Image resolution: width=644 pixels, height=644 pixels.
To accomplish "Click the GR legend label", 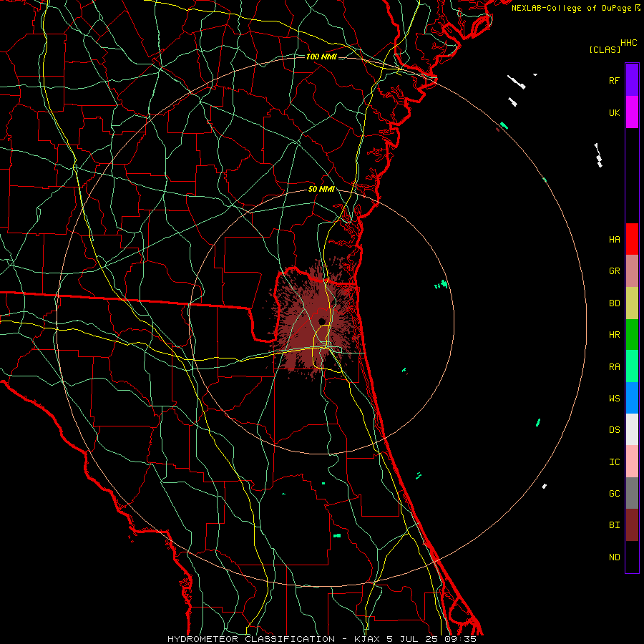I will click(614, 271).
